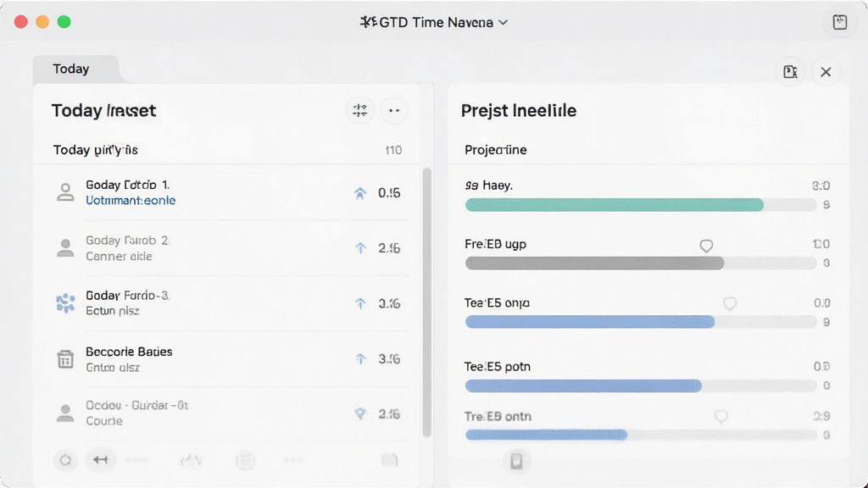Image resolution: width=868 pixels, height=488 pixels.
Task: Open the filter sliders icon in Today header
Action: pyautogui.click(x=359, y=111)
